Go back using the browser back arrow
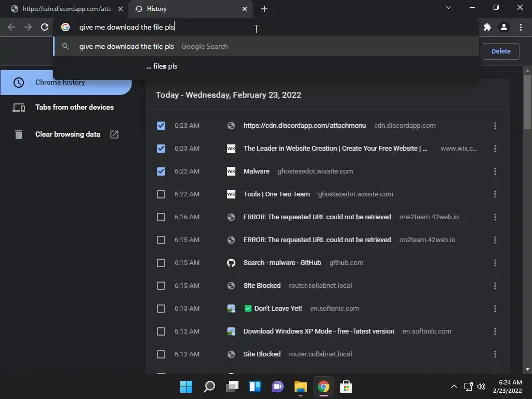Screen dimensions: 532x399 [11, 27]
